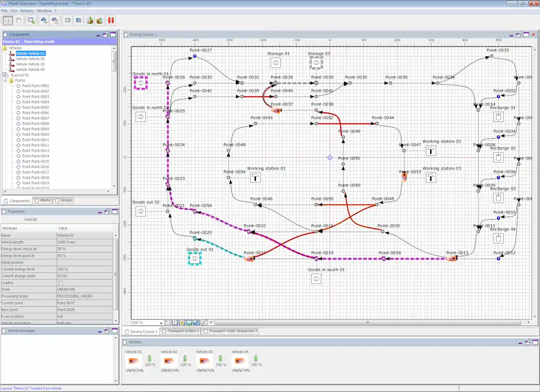Switch to the Transport Orders tab
This screenshot has width=540, height=392.
(180, 331)
